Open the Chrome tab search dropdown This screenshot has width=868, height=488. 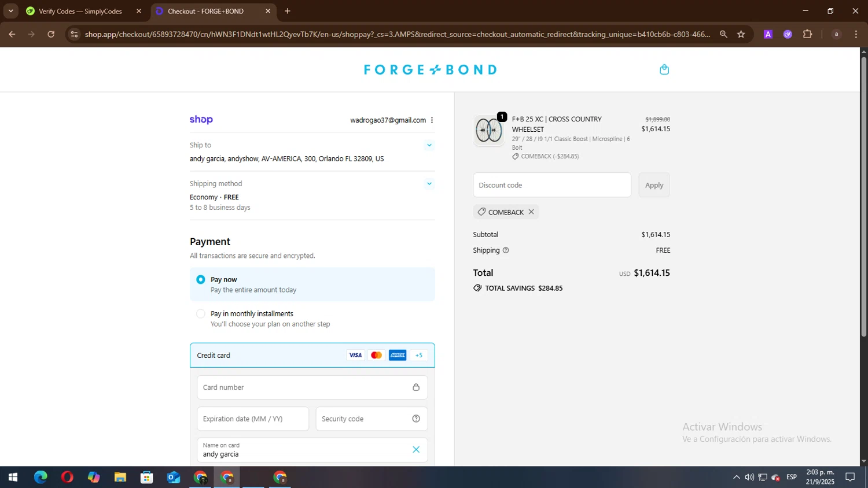10,11
